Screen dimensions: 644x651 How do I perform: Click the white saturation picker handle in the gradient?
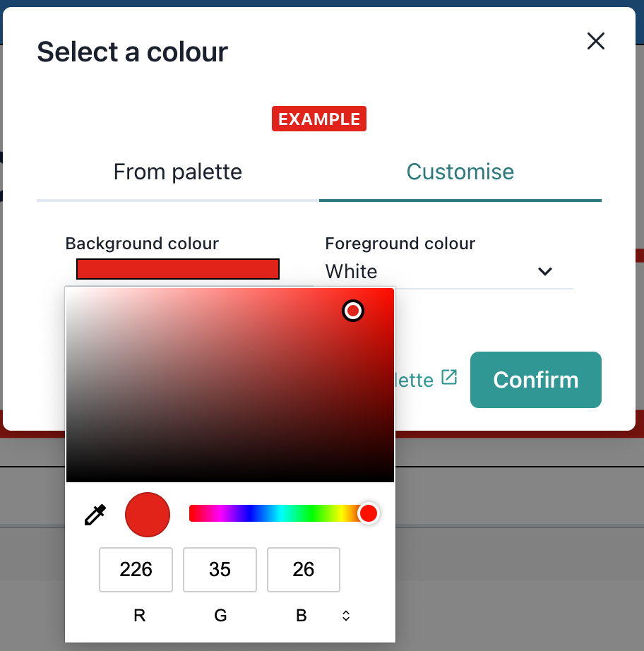352,311
